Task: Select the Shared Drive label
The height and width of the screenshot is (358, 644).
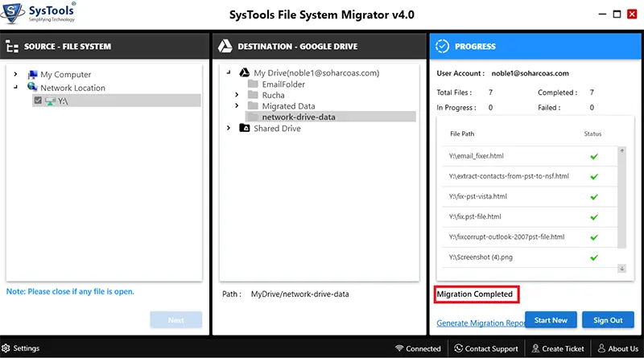Action: tap(277, 128)
